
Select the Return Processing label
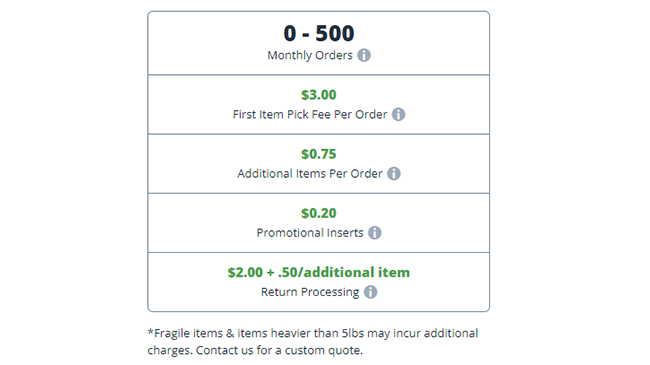click(310, 292)
